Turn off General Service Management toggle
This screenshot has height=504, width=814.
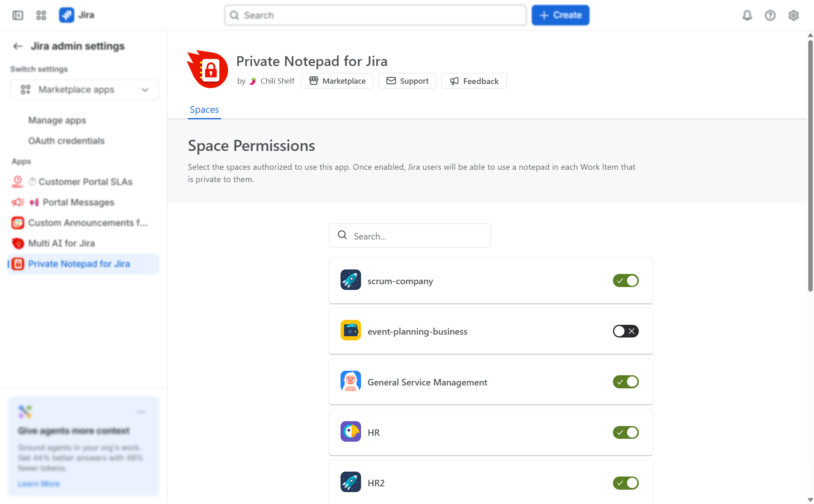(626, 382)
